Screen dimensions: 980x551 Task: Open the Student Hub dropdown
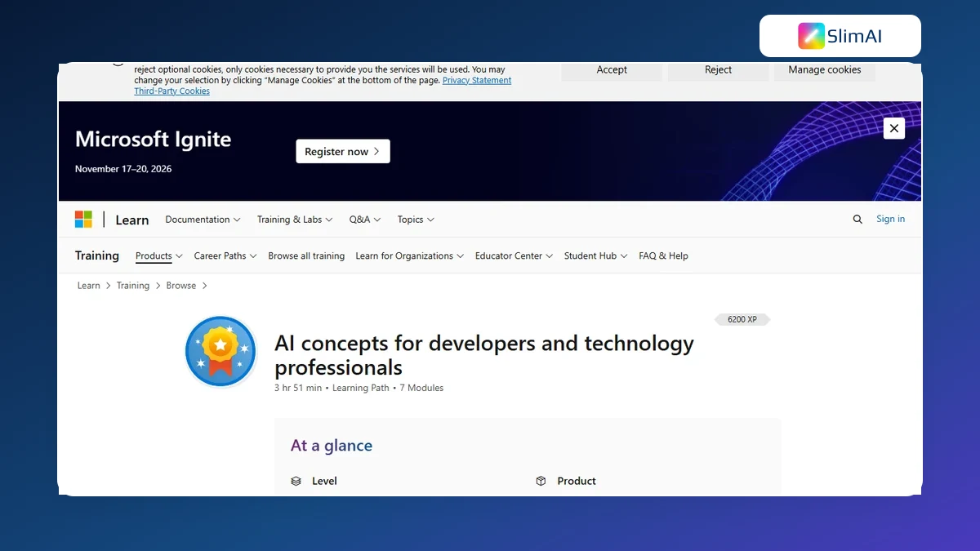pyautogui.click(x=596, y=256)
